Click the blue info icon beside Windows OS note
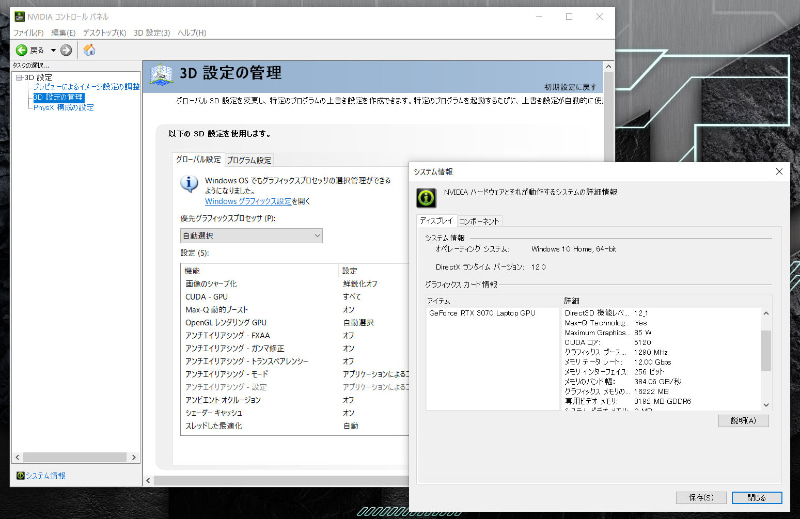This screenshot has height=519, width=800. point(189,184)
